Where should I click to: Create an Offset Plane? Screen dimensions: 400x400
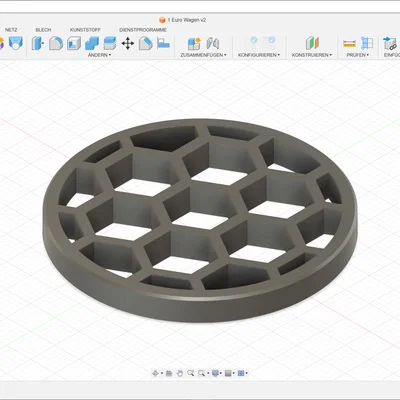[312, 43]
